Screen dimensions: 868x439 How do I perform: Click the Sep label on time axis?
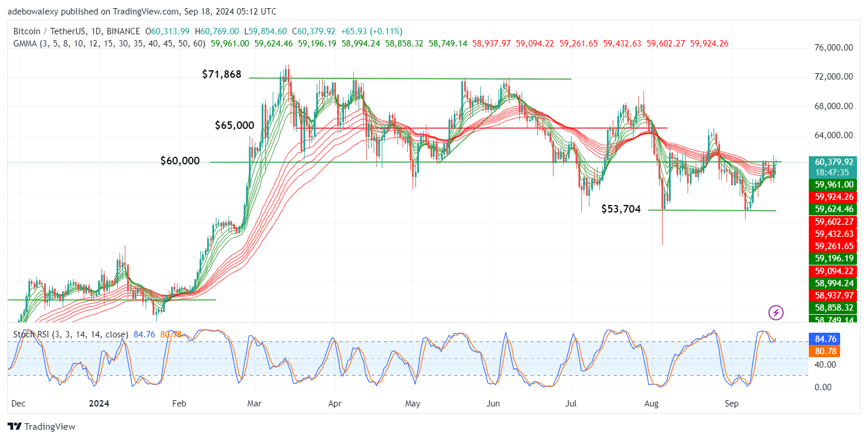pyautogui.click(x=730, y=402)
